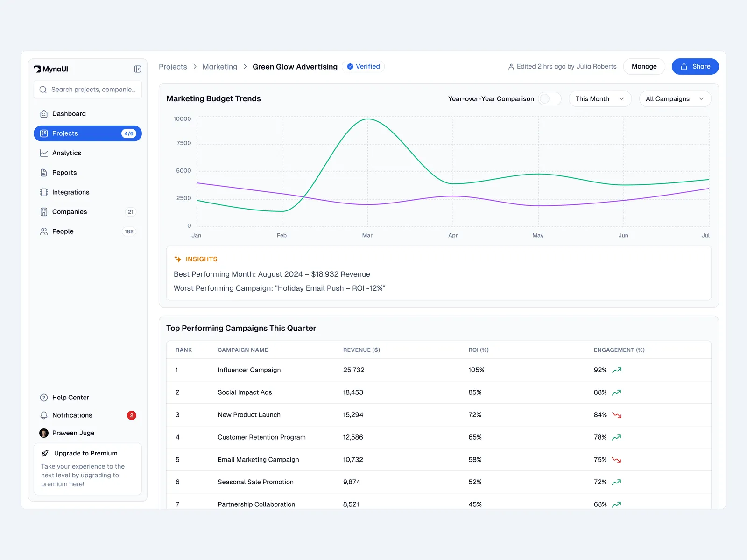Collapse the sidebar panel icon
This screenshot has width=747, height=560.
(x=138, y=69)
